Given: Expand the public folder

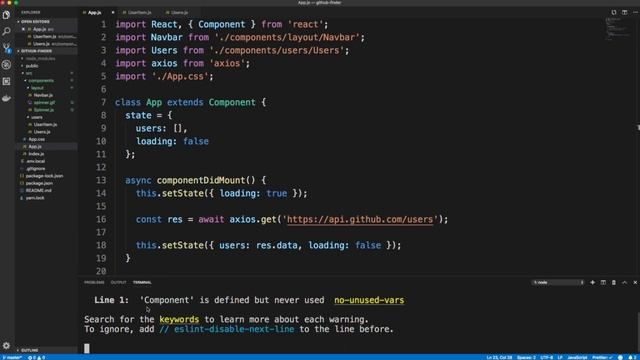Looking at the screenshot, I should (x=32, y=66).
